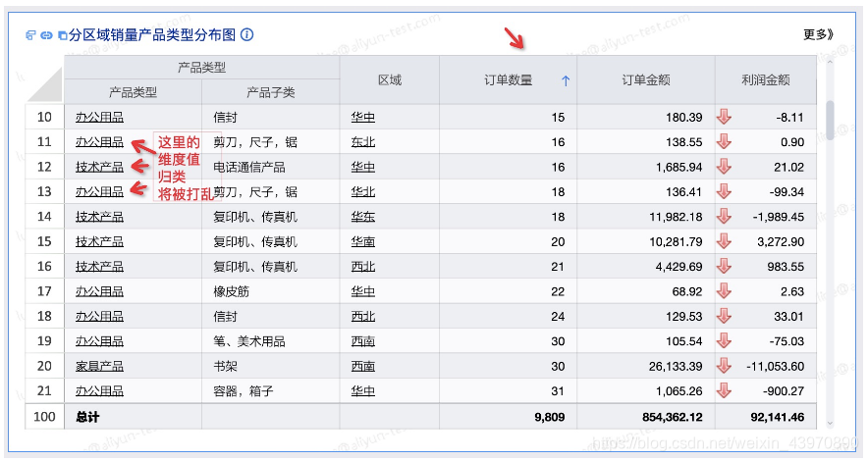The height and width of the screenshot is (461, 868).
Task: Click the total profit 92,141.46
Action: coord(778,417)
